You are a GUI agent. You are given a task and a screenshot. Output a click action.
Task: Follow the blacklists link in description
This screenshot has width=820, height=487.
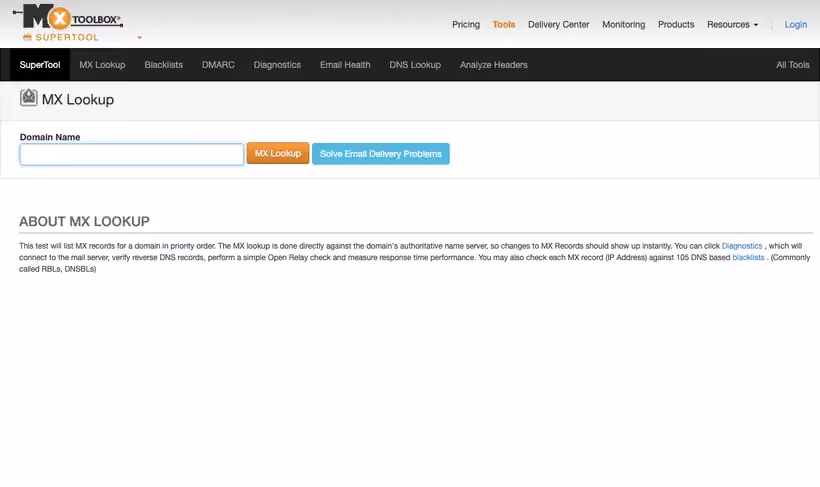coord(748,257)
